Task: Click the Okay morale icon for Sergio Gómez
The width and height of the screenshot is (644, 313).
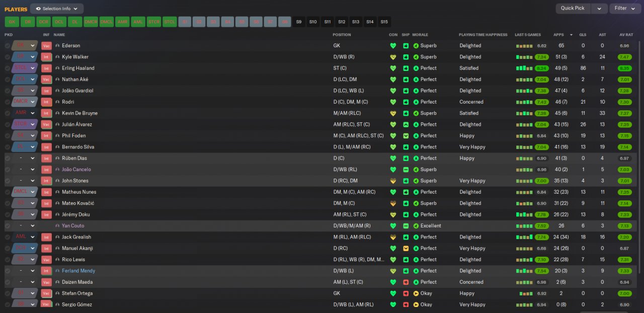Action: (416, 305)
